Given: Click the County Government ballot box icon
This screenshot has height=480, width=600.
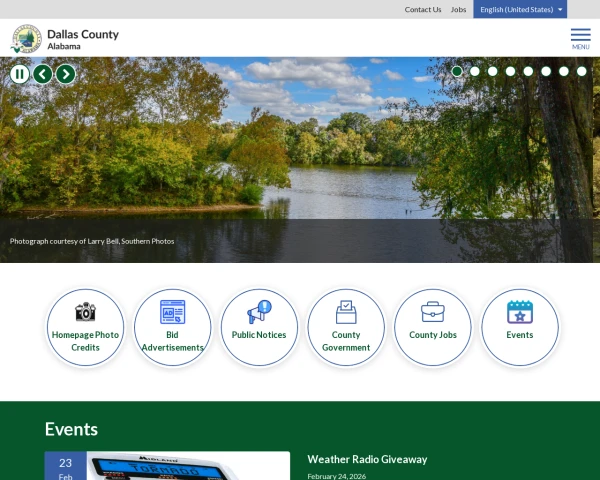Looking at the screenshot, I should coord(346,312).
